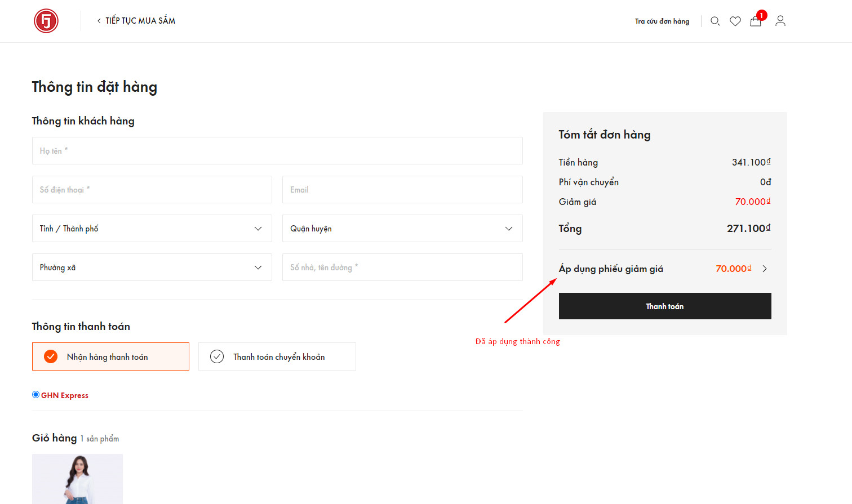Click the red FJ store logo
Screen dimensions: 852x504
pos(46,21)
